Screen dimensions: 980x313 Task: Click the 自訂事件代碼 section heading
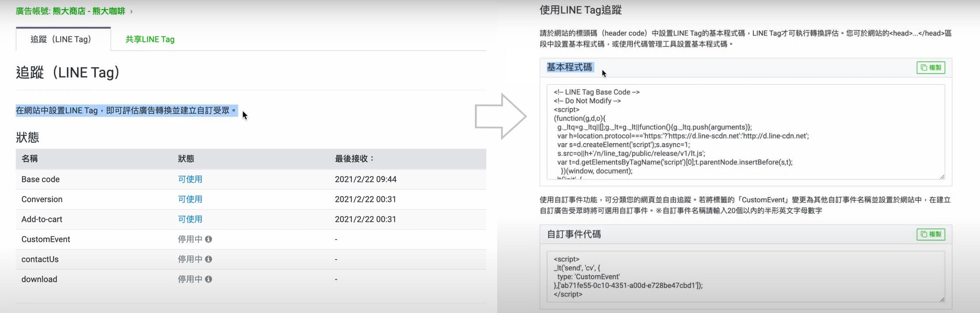pyautogui.click(x=574, y=234)
